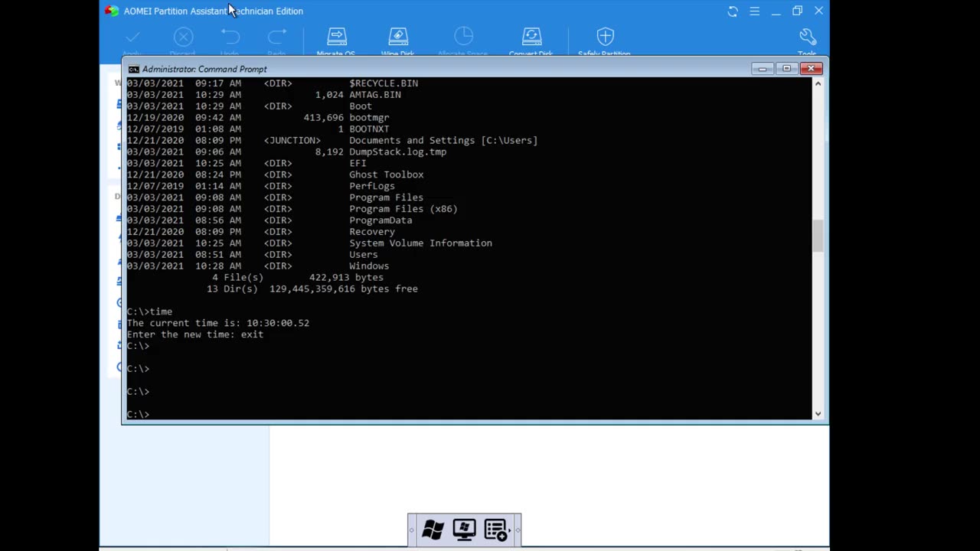Click the Windows flag icon in bottom dock
Image resolution: width=980 pixels, height=551 pixels.
click(x=433, y=530)
